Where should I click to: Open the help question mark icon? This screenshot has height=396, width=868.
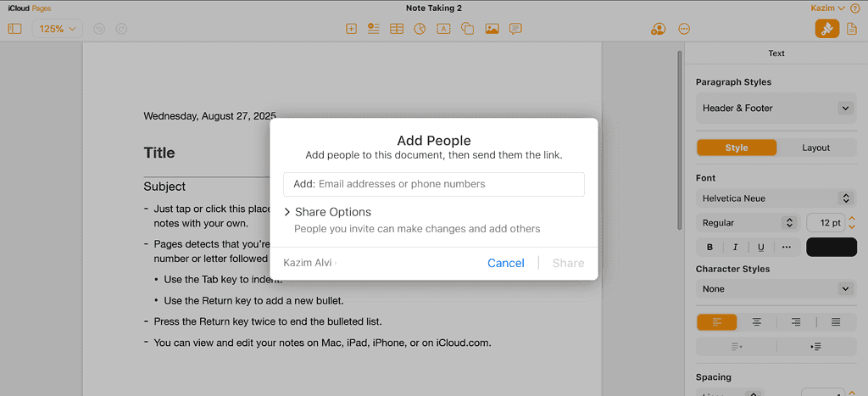tap(855, 8)
